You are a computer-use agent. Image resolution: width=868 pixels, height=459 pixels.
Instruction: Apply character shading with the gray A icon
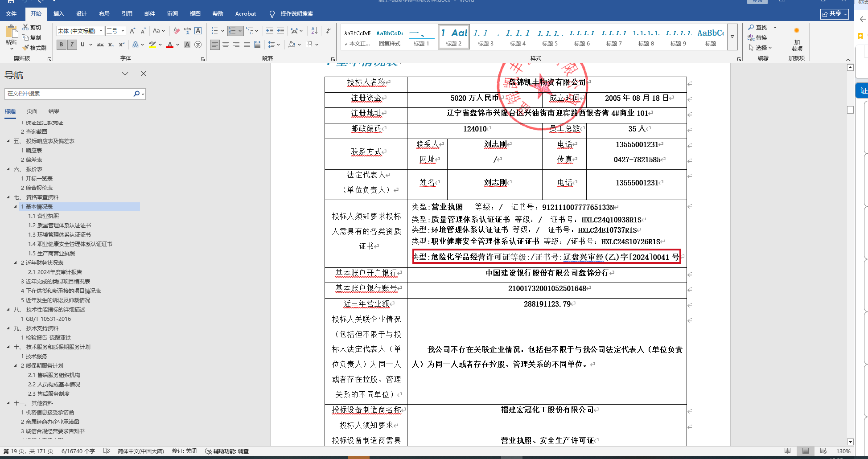click(187, 45)
